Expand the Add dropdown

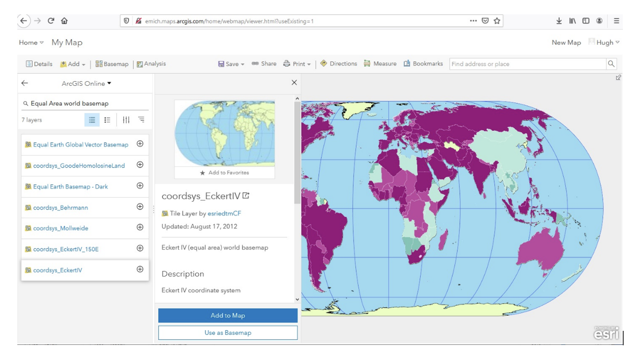pos(72,64)
